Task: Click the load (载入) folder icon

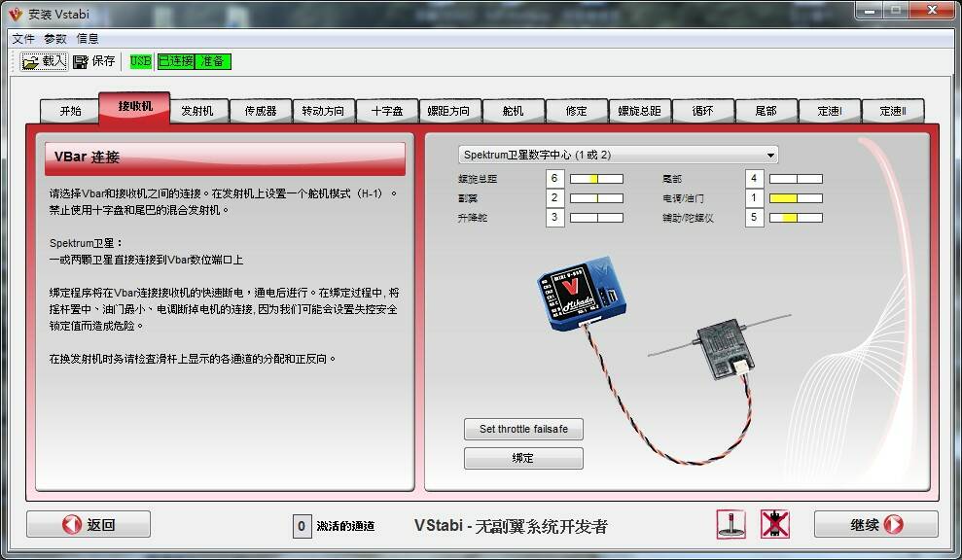Action: click(30, 61)
